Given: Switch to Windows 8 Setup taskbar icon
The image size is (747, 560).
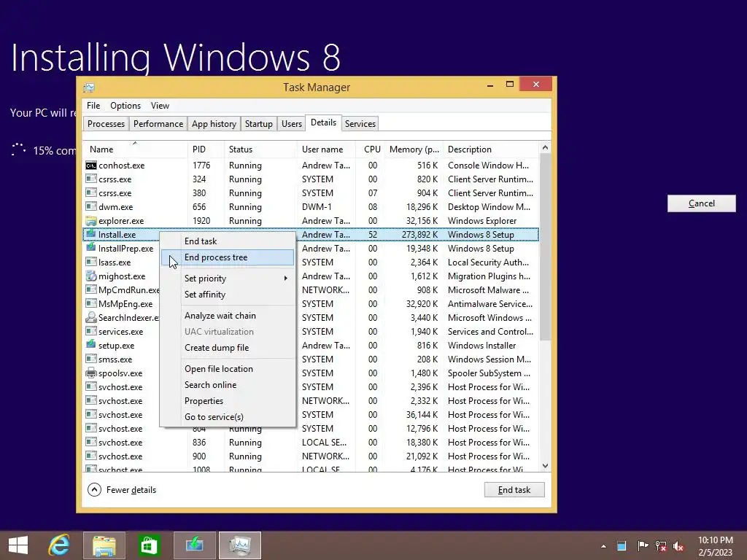Looking at the screenshot, I should 194,545.
